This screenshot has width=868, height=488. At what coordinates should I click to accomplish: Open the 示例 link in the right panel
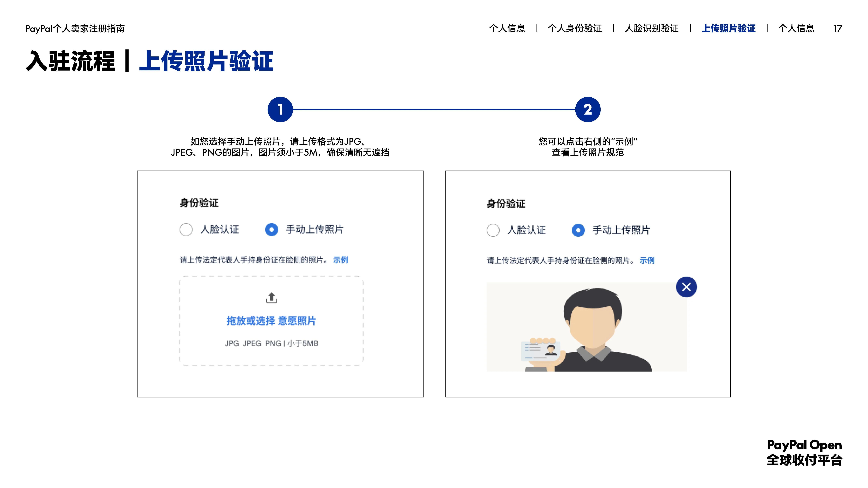(x=647, y=260)
